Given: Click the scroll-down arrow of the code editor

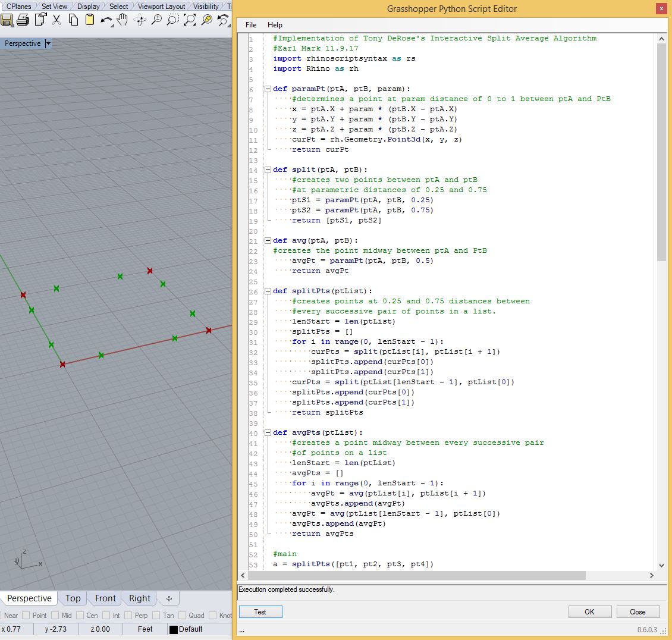Looking at the screenshot, I should pos(661,566).
